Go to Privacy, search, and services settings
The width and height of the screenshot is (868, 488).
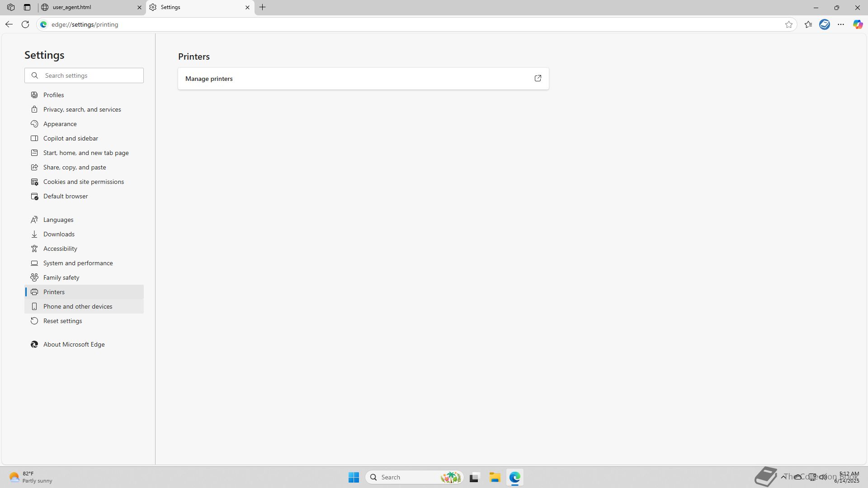82,109
